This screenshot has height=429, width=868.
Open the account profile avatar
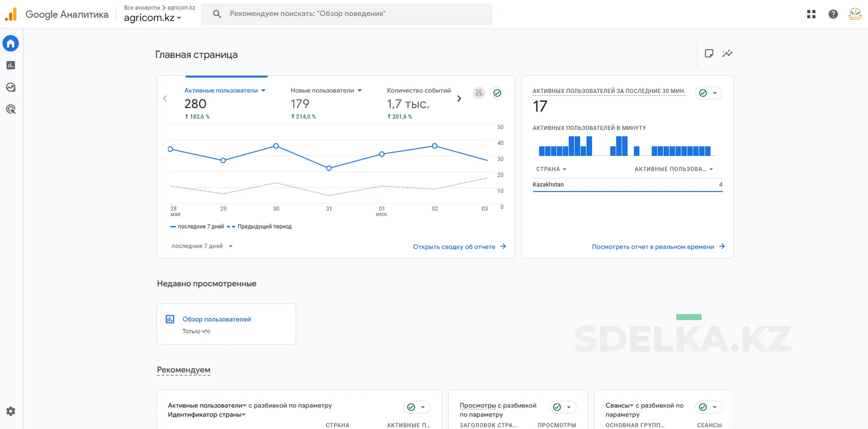[x=855, y=14]
